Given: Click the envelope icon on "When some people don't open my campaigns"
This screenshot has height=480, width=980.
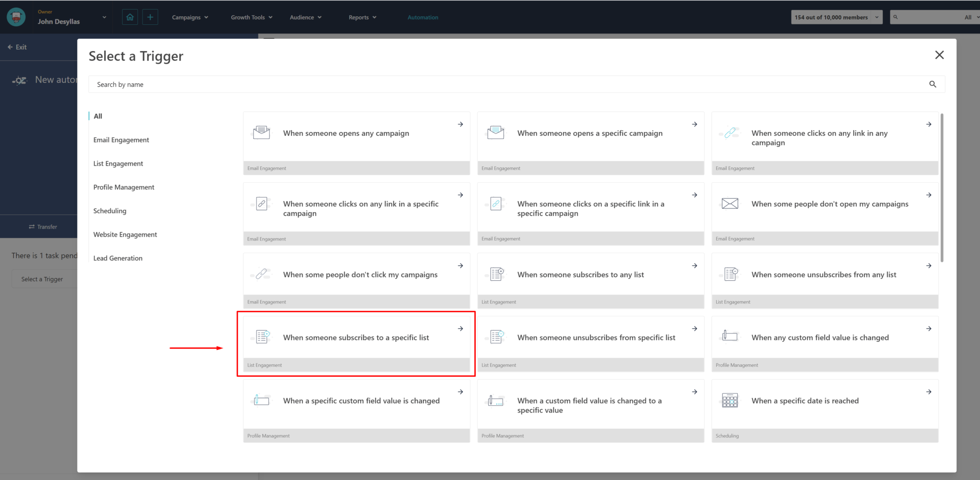Looking at the screenshot, I should (729, 203).
